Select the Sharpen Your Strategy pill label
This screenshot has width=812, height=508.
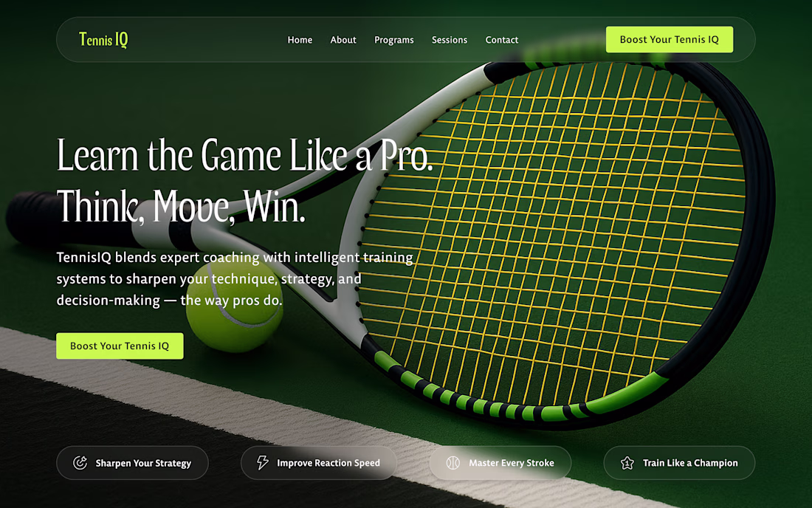(x=143, y=464)
